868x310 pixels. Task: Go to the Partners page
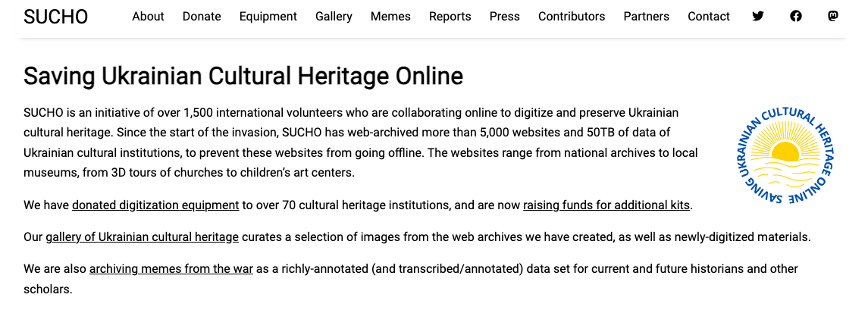coord(647,17)
